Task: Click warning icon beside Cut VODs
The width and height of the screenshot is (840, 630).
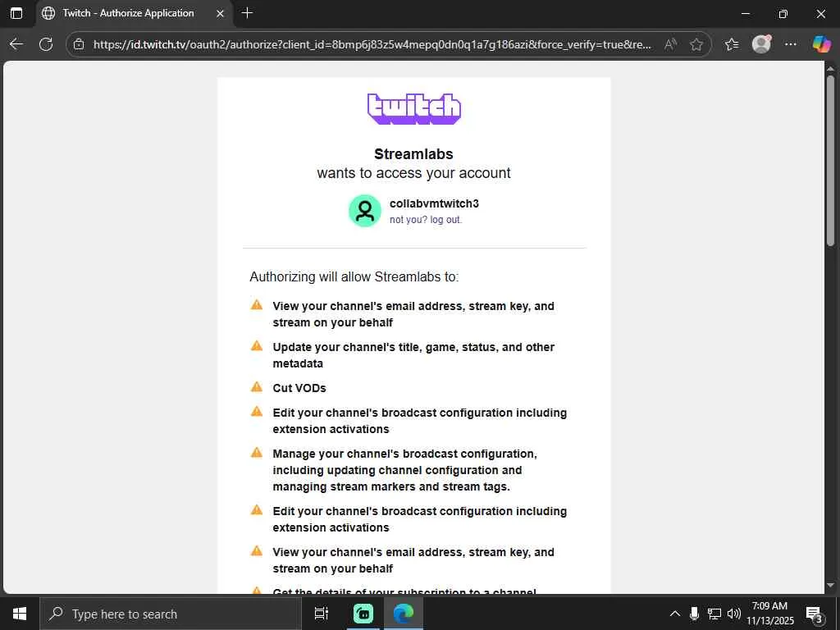Action: (x=257, y=387)
